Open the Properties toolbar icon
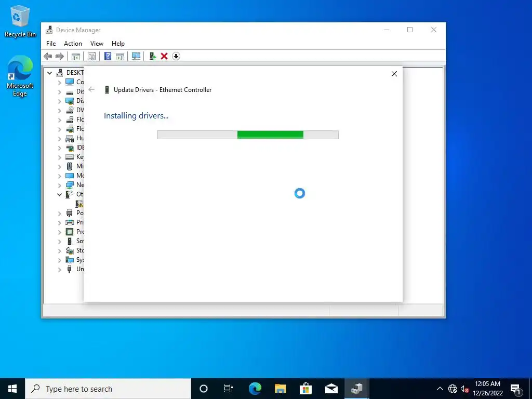Viewport: 532px width, 399px height. pyautogui.click(x=91, y=56)
